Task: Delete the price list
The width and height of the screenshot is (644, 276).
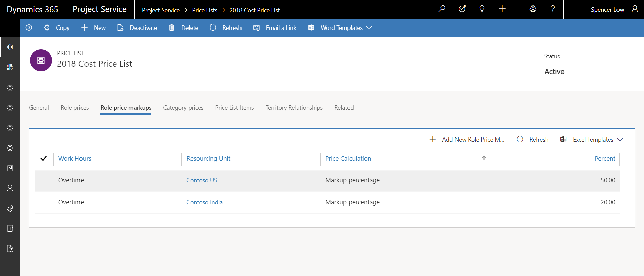Action: point(183,28)
